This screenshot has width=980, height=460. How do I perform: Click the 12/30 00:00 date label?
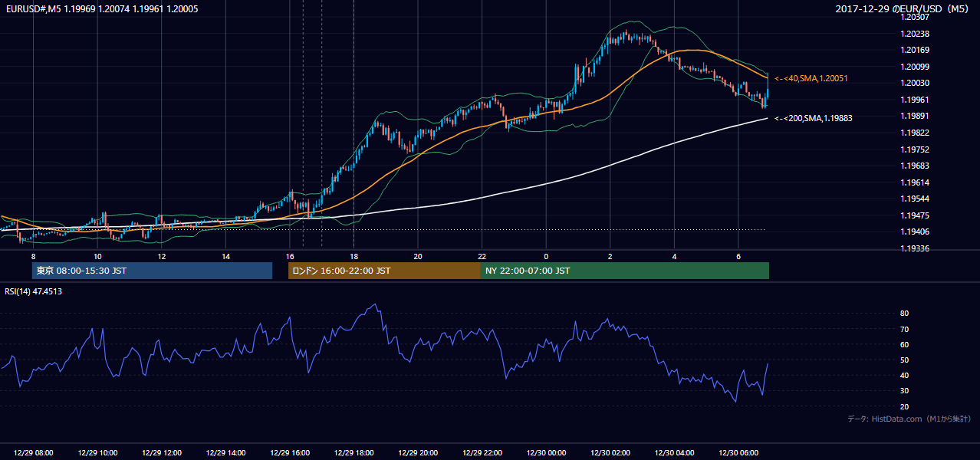click(x=546, y=453)
